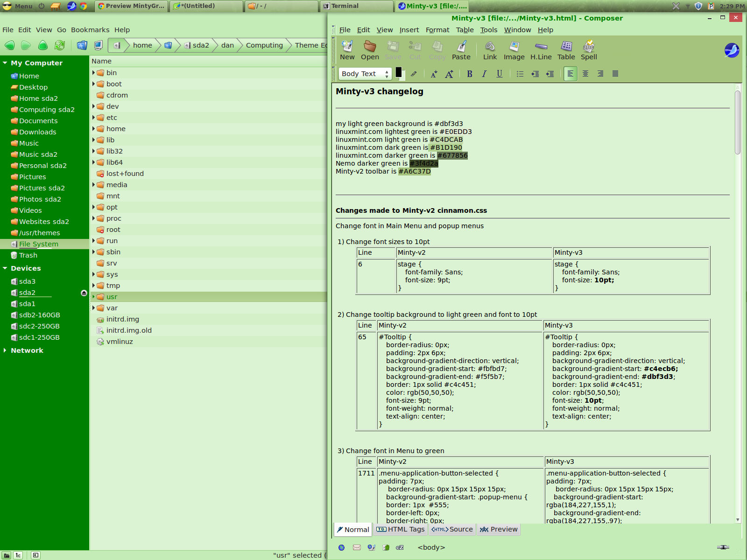
Task: Collapse the Devices section
Action: pyautogui.click(x=5, y=268)
